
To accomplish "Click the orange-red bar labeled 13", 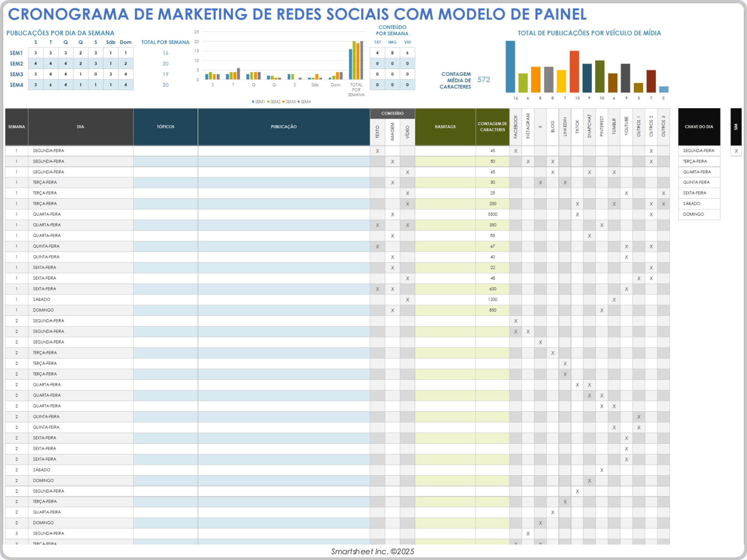I will pyautogui.click(x=574, y=72).
